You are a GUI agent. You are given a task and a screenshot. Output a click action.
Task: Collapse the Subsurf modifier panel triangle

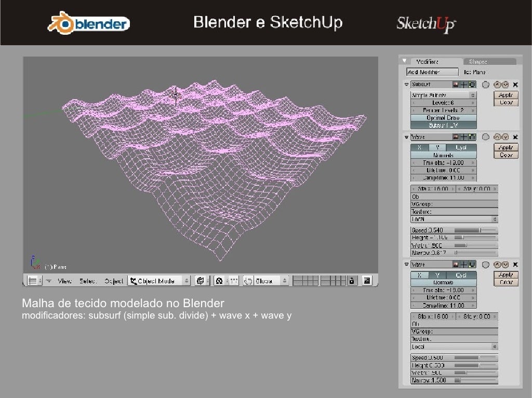[x=406, y=85]
